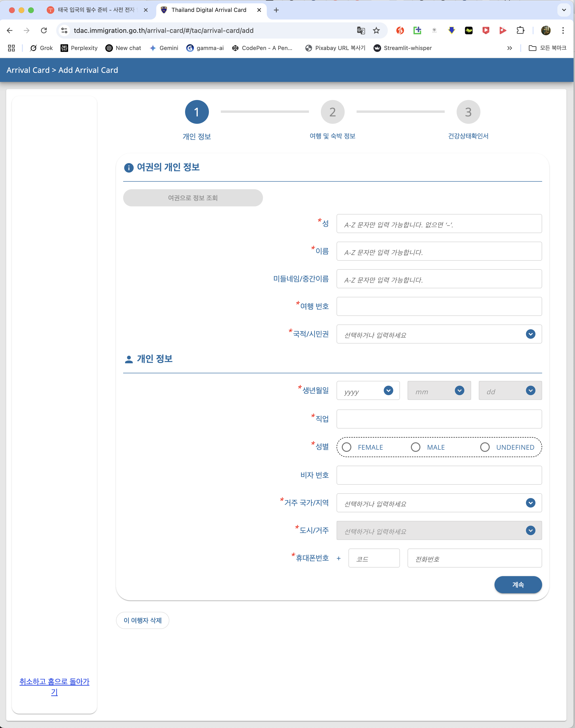Click the Google Translate icon in address bar
575x728 pixels.
point(361,31)
